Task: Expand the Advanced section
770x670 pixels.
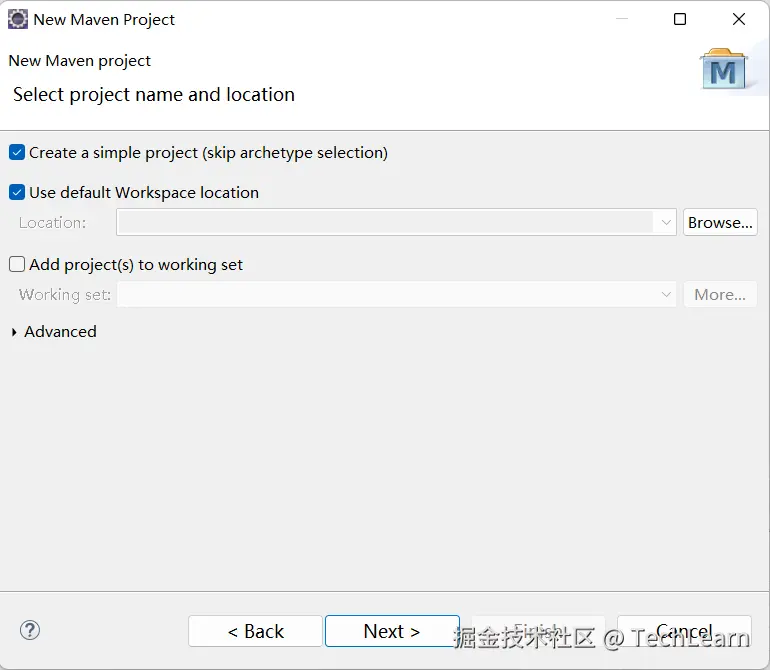Action: point(14,332)
